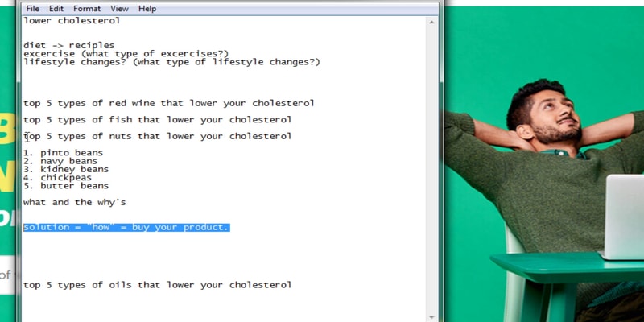Click the scrollbar down arrow
The height and width of the screenshot is (322, 644).
[432, 316]
